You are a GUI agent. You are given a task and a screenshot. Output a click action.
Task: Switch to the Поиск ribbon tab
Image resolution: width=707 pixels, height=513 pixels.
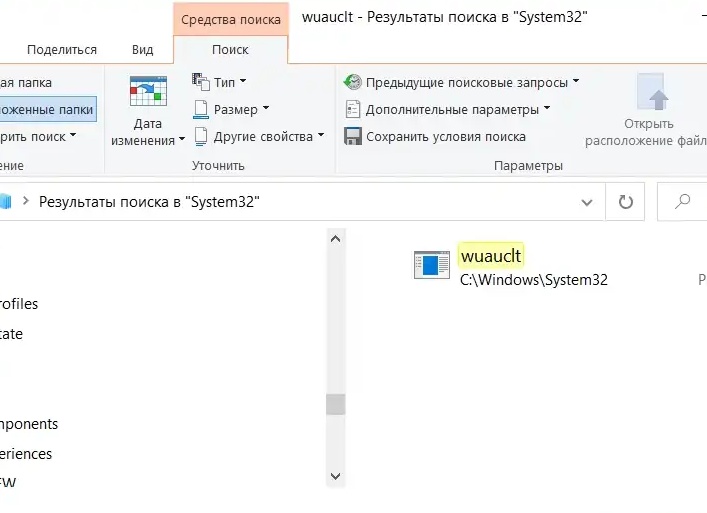(230, 50)
